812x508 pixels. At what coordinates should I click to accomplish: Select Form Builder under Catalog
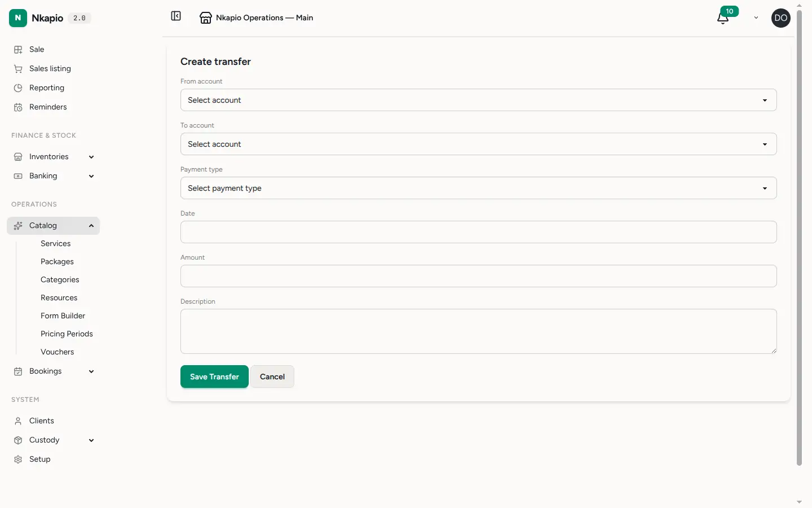pyautogui.click(x=63, y=316)
